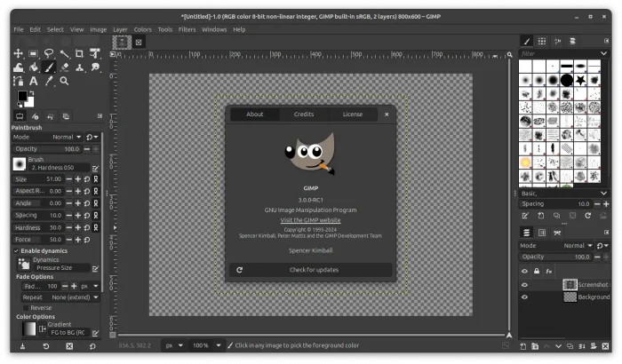Select the star-shaped brush in brushes grid
622x364 pixels.
pos(580,80)
